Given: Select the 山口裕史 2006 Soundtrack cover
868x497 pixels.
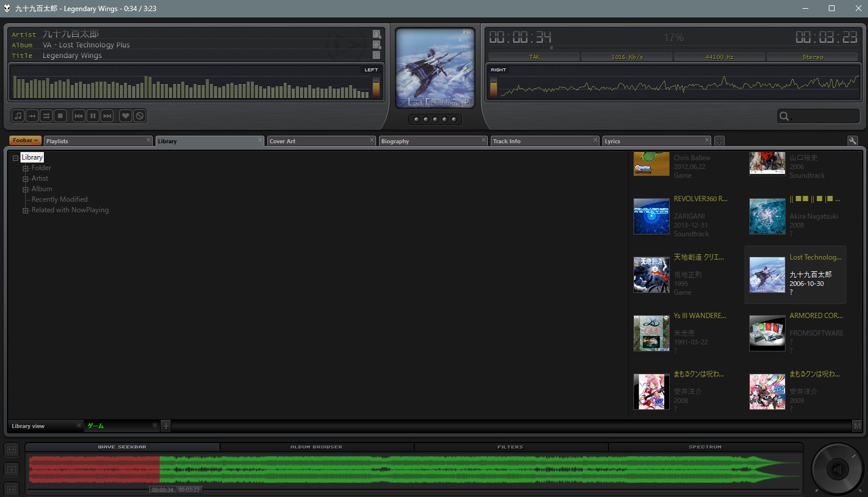Looking at the screenshot, I should tap(767, 164).
